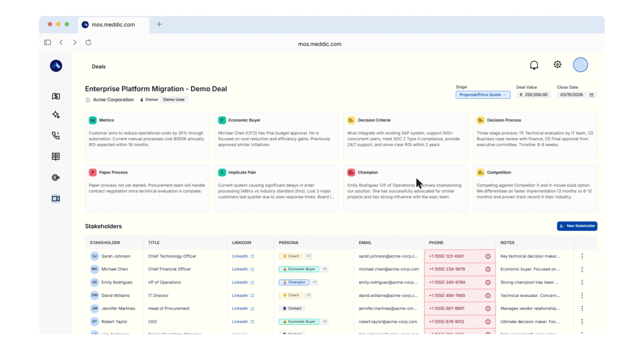The image size is (644, 350).
Task: Click the yellow Decision Criteria badge
Action: coord(351,120)
